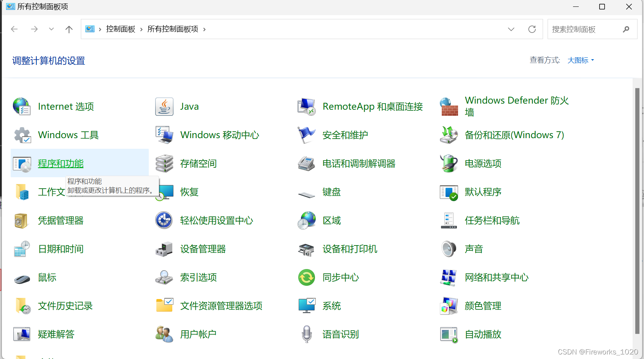Screen dimensions: 644x359
Task: Click the 网络和共享中心 icon
Action: 449,277
